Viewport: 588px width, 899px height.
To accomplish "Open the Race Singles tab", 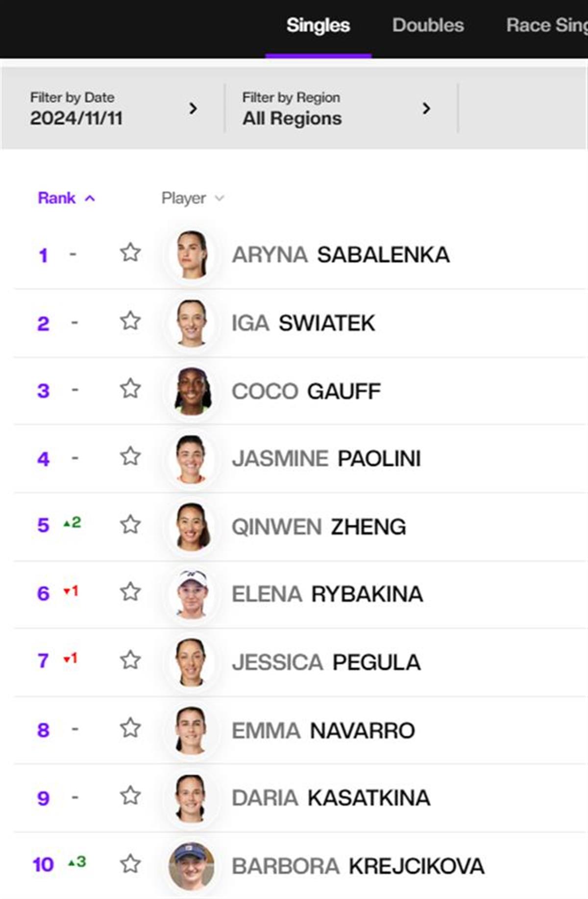I will click(546, 25).
